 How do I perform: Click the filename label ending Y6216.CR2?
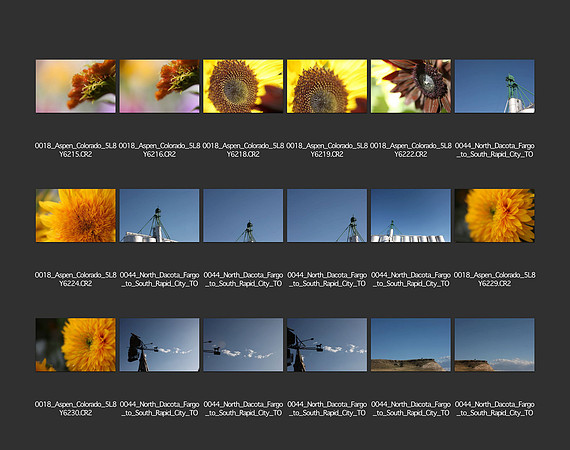(x=159, y=150)
